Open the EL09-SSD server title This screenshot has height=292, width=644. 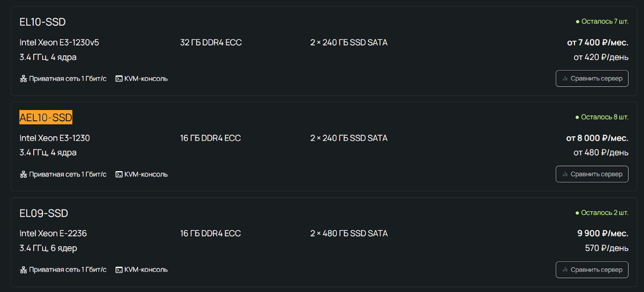[x=44, y=213]
